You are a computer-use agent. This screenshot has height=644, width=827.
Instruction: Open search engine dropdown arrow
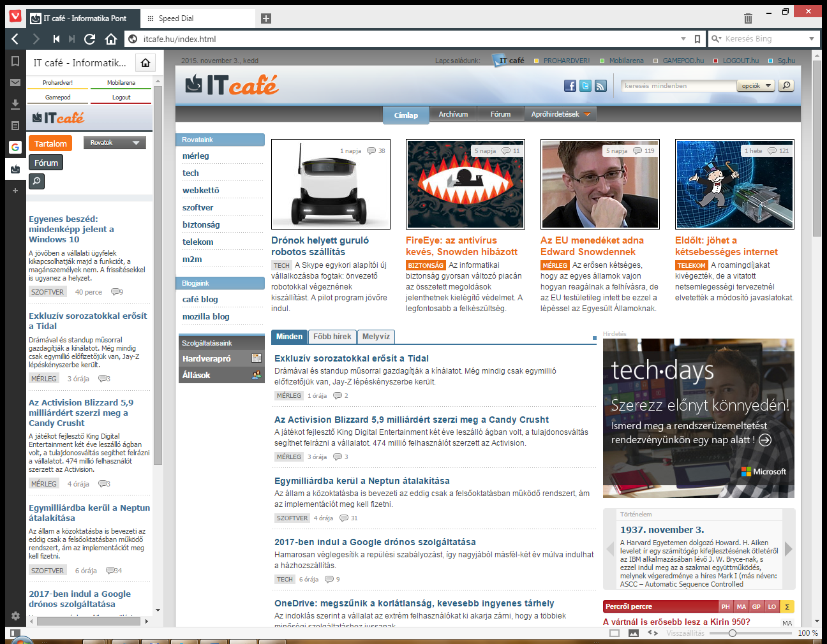click(812, 39)
